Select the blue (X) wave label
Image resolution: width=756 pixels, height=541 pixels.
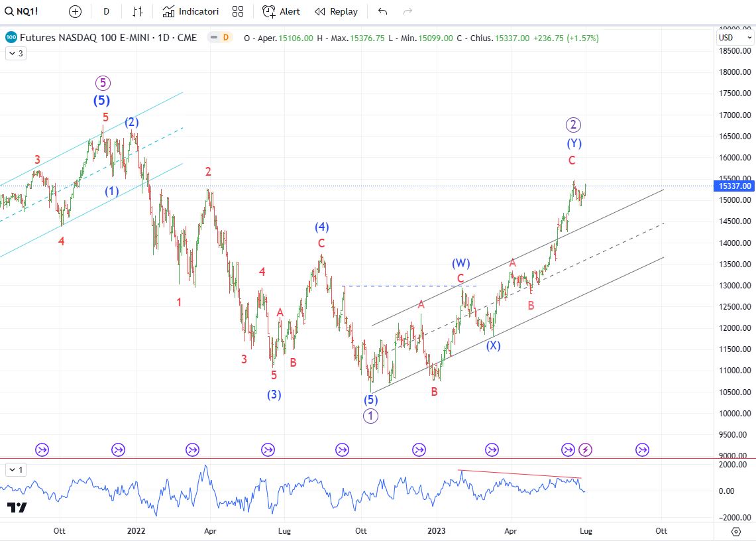(x=493, y=345)
